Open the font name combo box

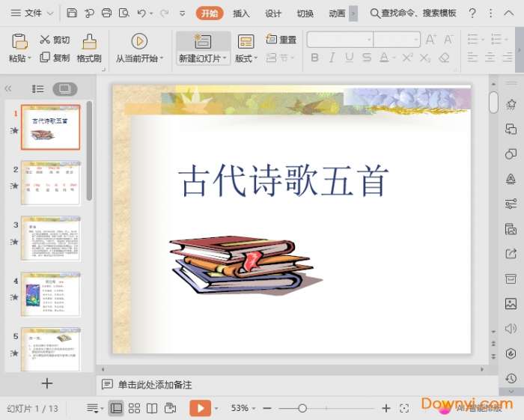(x=340, y=40)
